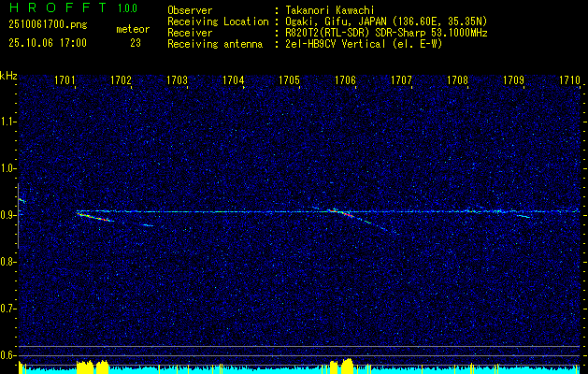Click the meteor label
The height and width of the screenshot is (374, 588).
[x=133, y=29]
